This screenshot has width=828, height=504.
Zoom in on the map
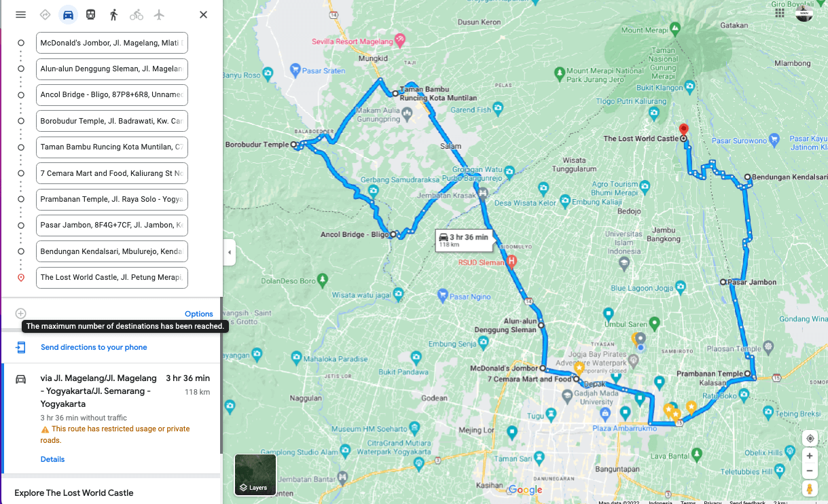tap(810, 456)
